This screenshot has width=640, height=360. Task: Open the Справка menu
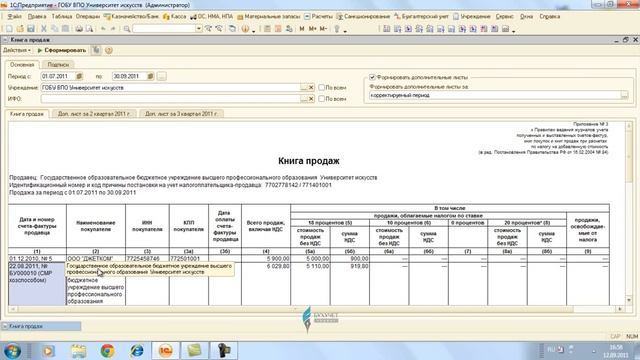click(x=549, y=17)
